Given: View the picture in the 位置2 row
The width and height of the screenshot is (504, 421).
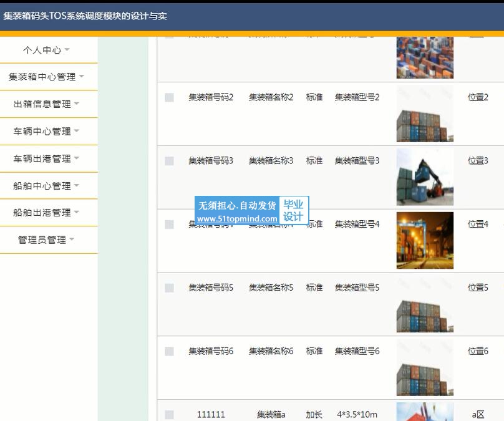Looking at the screenshot, I should click(x=425, y=114).
